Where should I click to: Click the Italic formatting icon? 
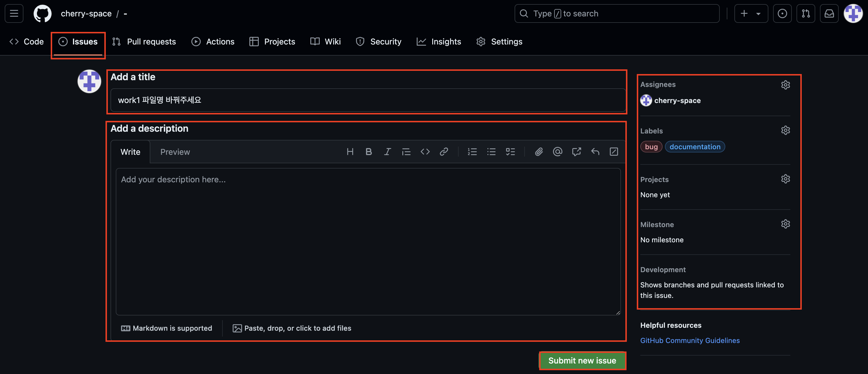click(x=387, y=152)
